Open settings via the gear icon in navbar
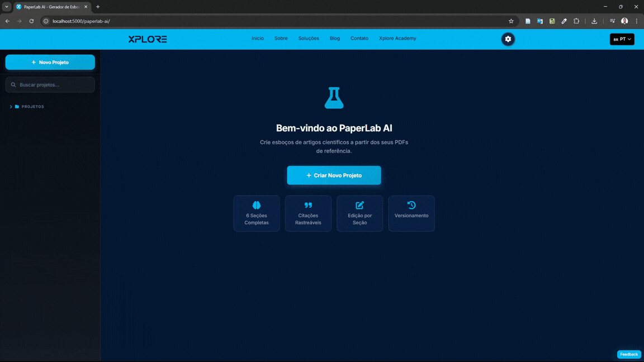 point(508,39)
